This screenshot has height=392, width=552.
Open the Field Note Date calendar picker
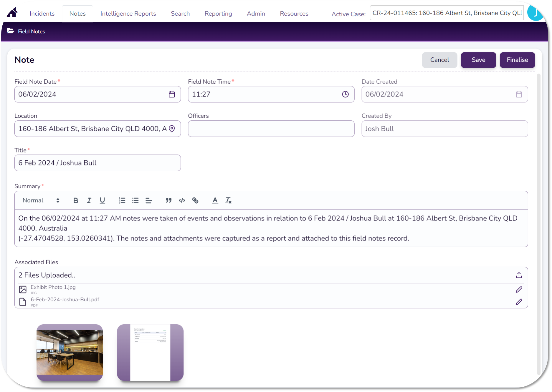point(172,94)
